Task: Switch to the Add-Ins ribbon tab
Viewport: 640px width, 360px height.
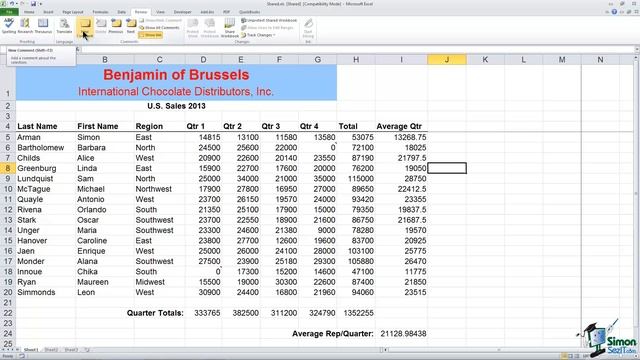Action: pos(207,12)
